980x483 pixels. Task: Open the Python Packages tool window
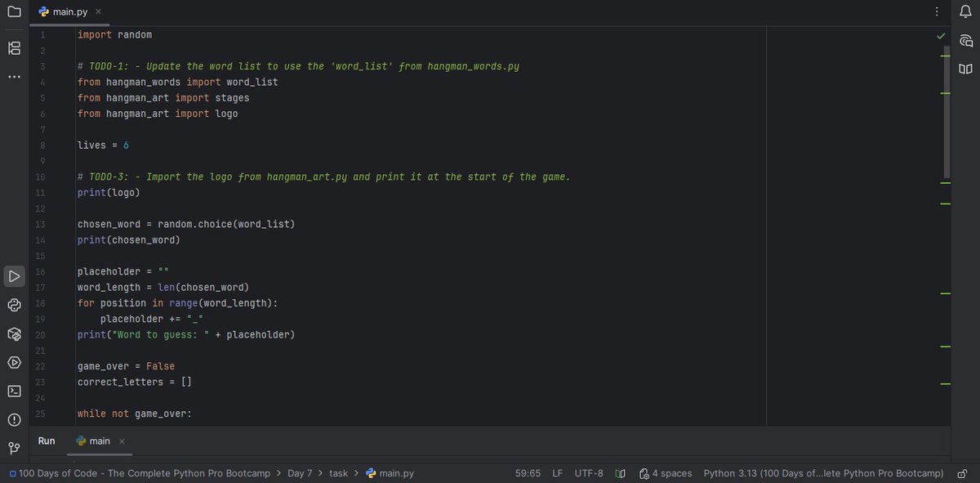tap(14, 333)
